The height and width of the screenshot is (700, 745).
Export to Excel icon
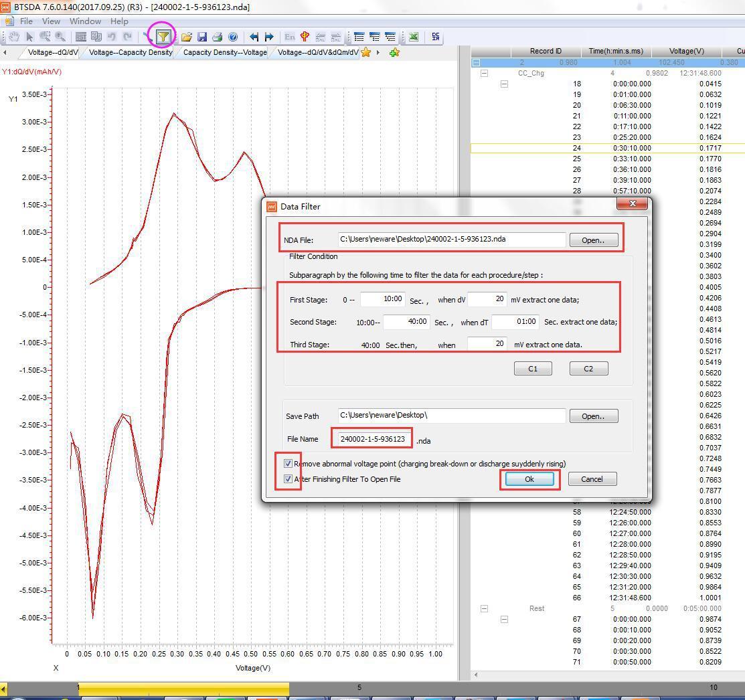click(x=414, y=37)
